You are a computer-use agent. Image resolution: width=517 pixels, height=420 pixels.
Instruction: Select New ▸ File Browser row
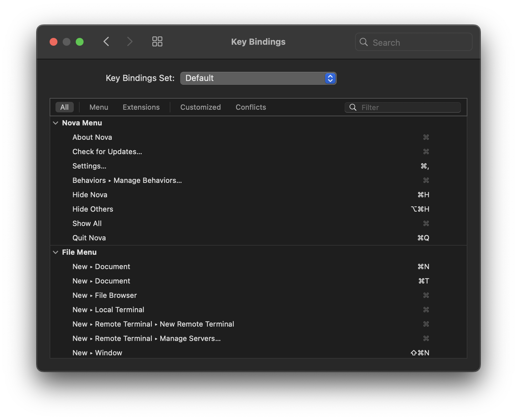pyautogui.click(x=258, y=296)
